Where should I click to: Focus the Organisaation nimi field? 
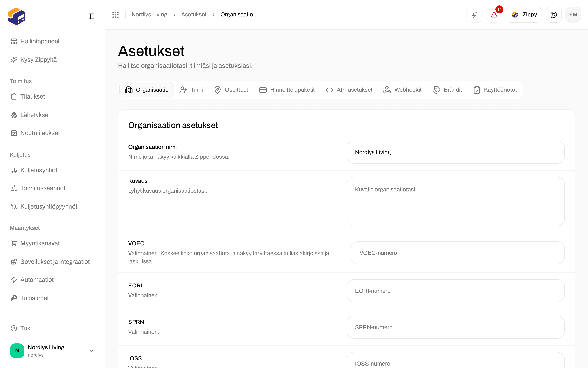pyautogui.click(x=455, y=152)
